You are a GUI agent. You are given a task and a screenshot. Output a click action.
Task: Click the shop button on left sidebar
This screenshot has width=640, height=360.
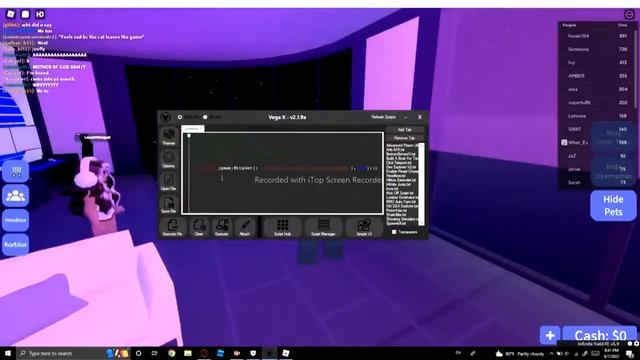16,171
